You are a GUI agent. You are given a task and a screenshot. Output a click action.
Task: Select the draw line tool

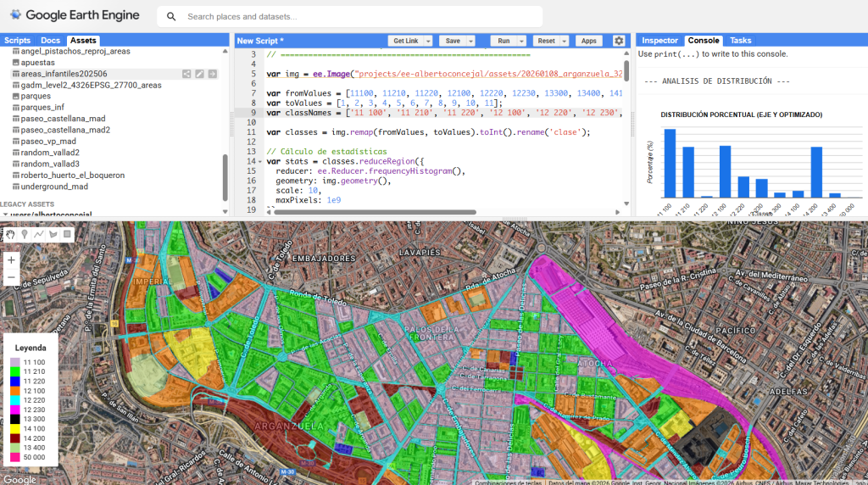(39, 234)
